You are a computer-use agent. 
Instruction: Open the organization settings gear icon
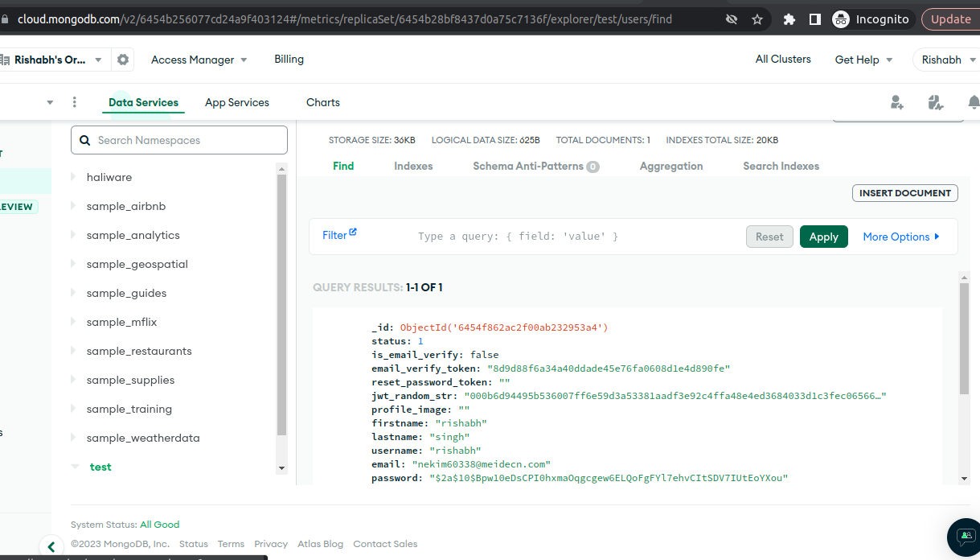pos(122,60)
